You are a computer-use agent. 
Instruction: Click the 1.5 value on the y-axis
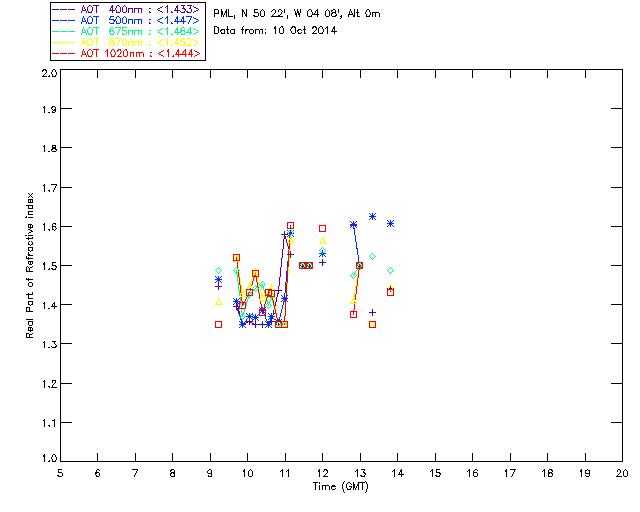click(50, 266)
